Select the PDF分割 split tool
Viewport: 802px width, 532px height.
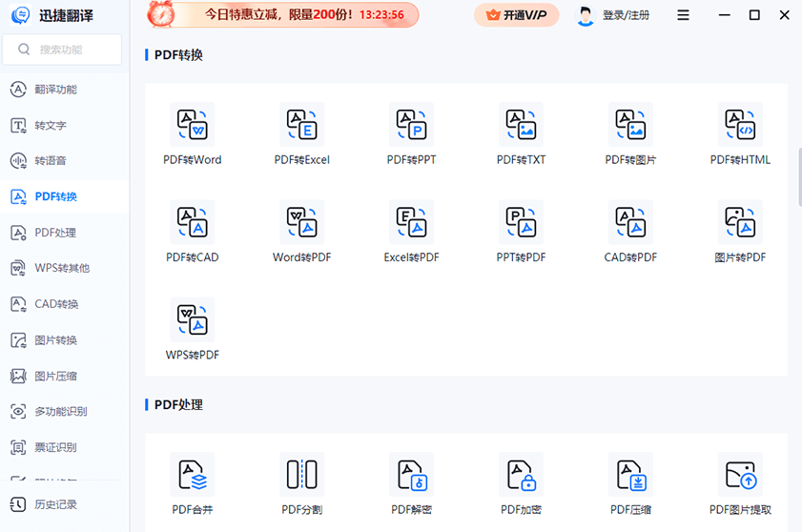(301, 484)
